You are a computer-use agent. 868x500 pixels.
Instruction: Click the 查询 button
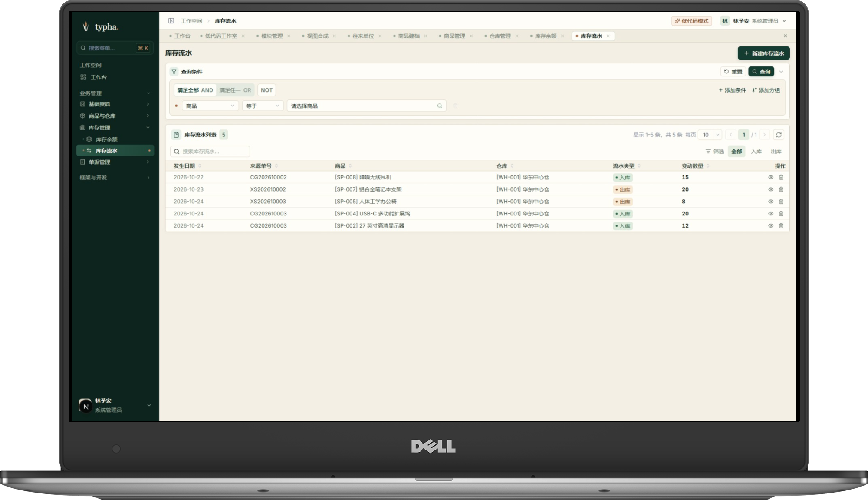tap(761, 72)
